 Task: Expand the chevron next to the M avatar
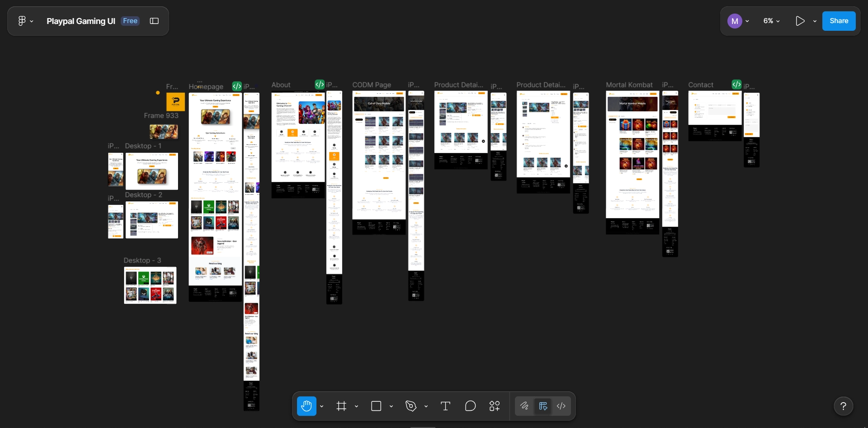point(747,21)
